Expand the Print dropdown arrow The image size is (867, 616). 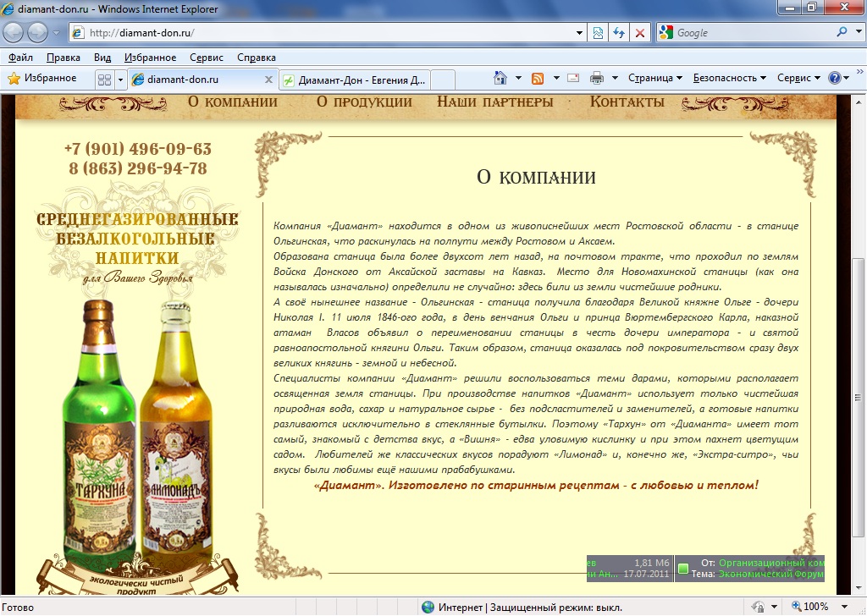pyautogui.click(x=615, y=78)
